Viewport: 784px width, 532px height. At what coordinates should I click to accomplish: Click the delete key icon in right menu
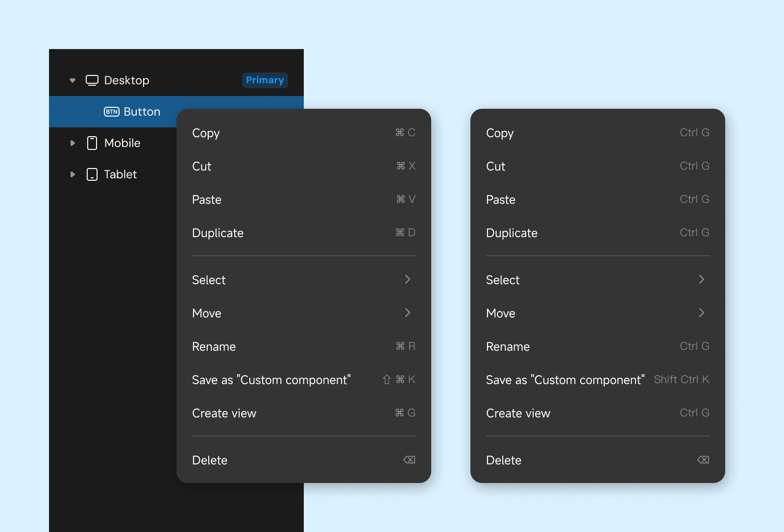[x=703, y=459]
